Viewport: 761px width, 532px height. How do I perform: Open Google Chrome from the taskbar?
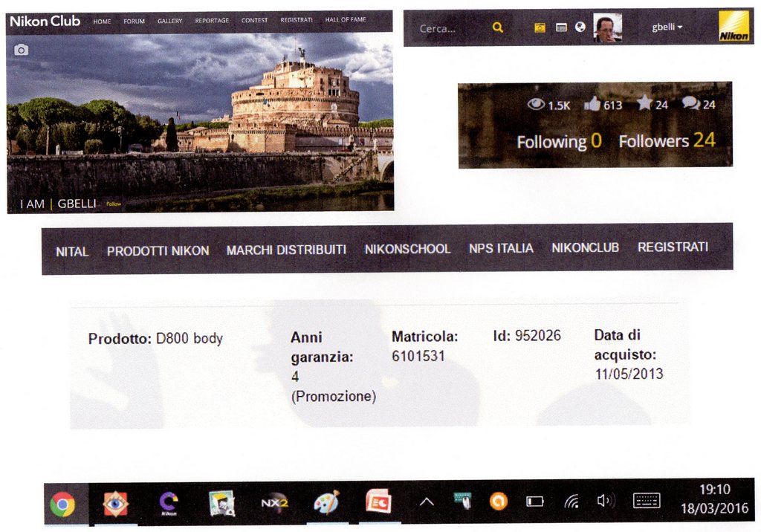click(62, 505)
